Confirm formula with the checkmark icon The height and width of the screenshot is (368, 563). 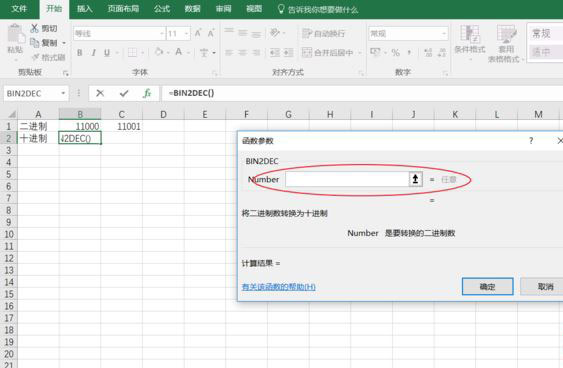pos(124,94)
